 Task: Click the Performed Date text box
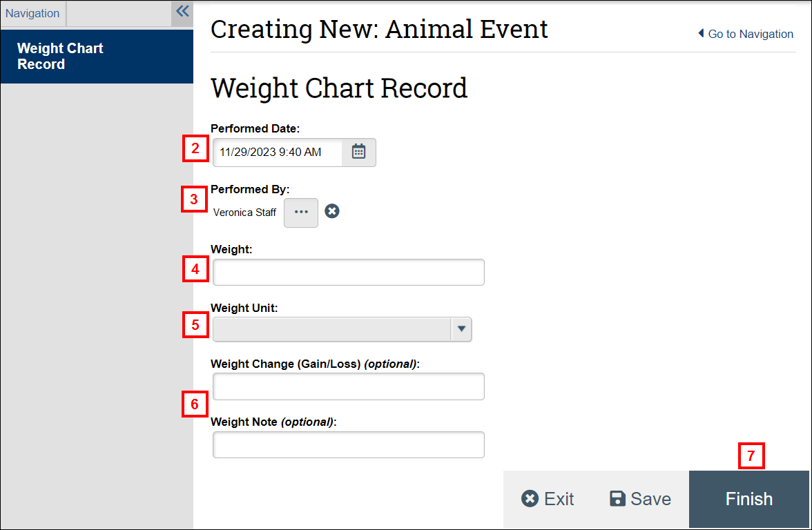click(276, 152)
